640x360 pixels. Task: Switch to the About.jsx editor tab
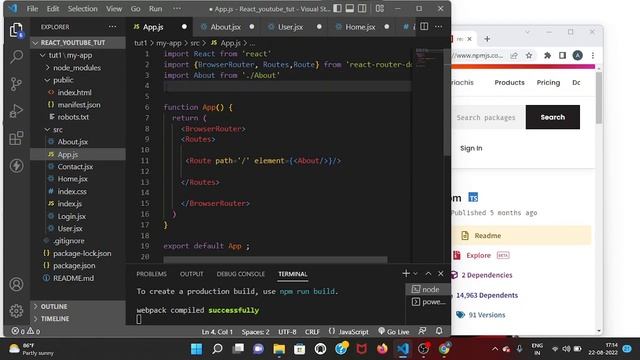(x=226, y=27)
